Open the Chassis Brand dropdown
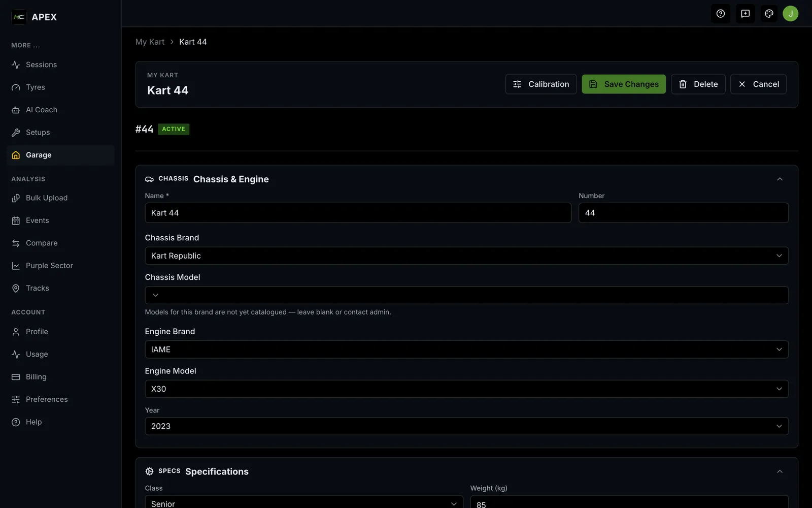The image size is (812, 508). (466, 256)
